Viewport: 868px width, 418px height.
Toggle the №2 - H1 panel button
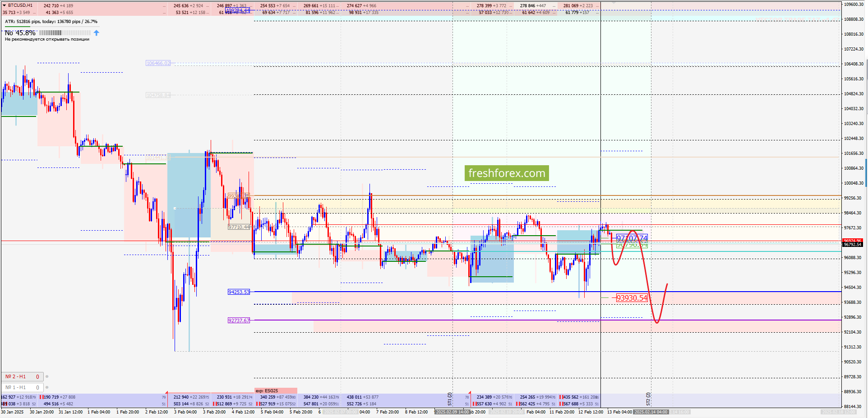(22, 376)
